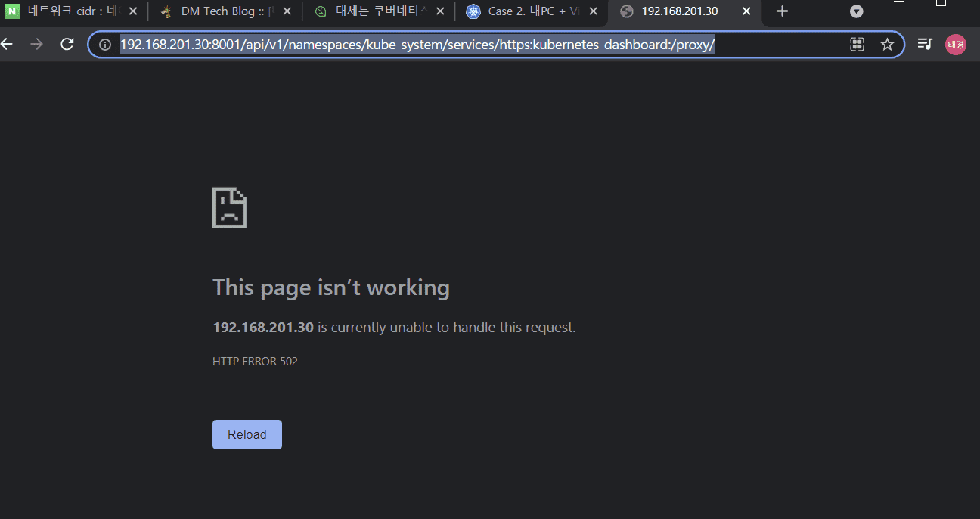Click the sad page error icon
Image resolution: width=980 pixels, height=519 pixels.
pos(230,208)
